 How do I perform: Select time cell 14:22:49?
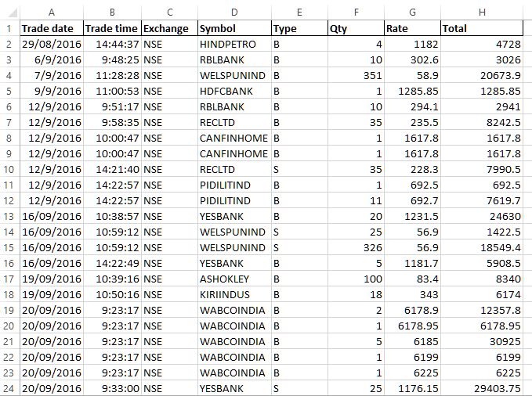[112, 263]
